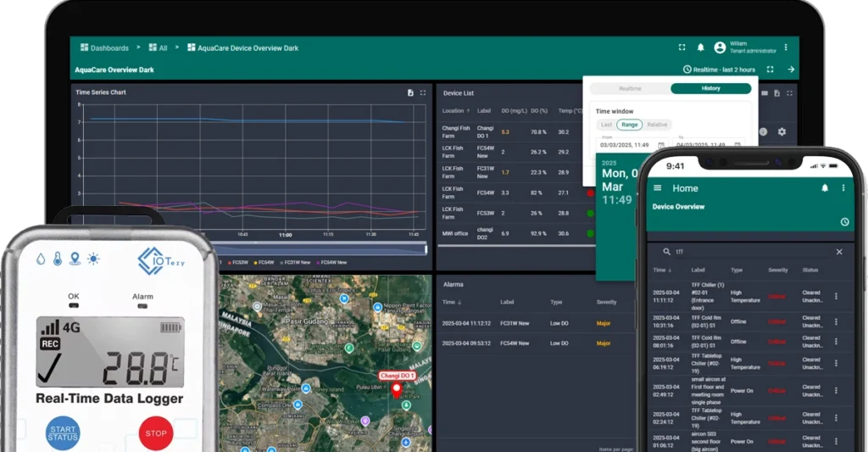The height and width of the screenshot is (452, 868).
Task: Switch to the Realtime tab in the time window popup
Action: [x=630, y=89]
